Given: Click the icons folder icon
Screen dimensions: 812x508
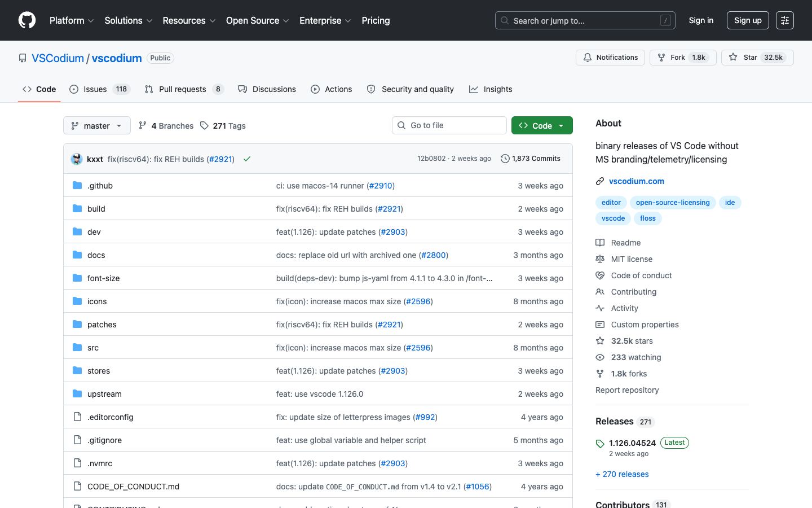Looking at the screenshot, I should (77, 301).
